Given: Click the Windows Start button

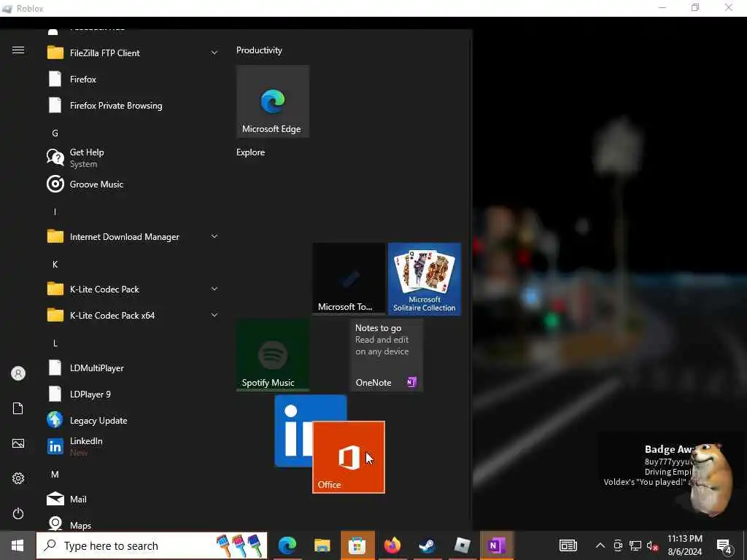Looking at the screenshot, I should tap(18, 545).
